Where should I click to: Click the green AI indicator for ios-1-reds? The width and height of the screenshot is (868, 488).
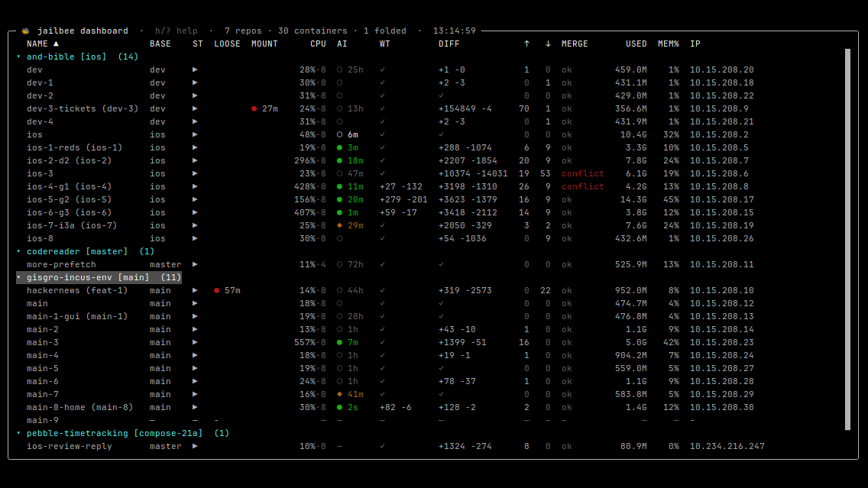(x=339, y=147)
